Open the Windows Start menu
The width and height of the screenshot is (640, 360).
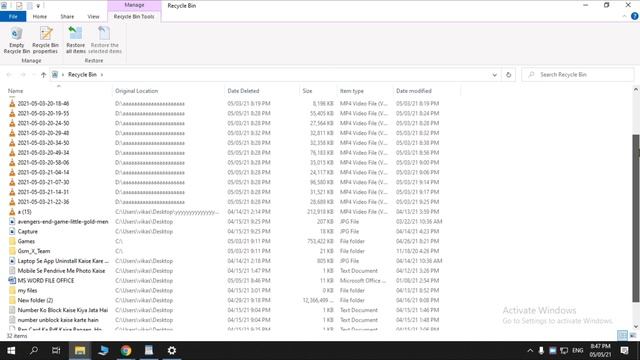11,350
